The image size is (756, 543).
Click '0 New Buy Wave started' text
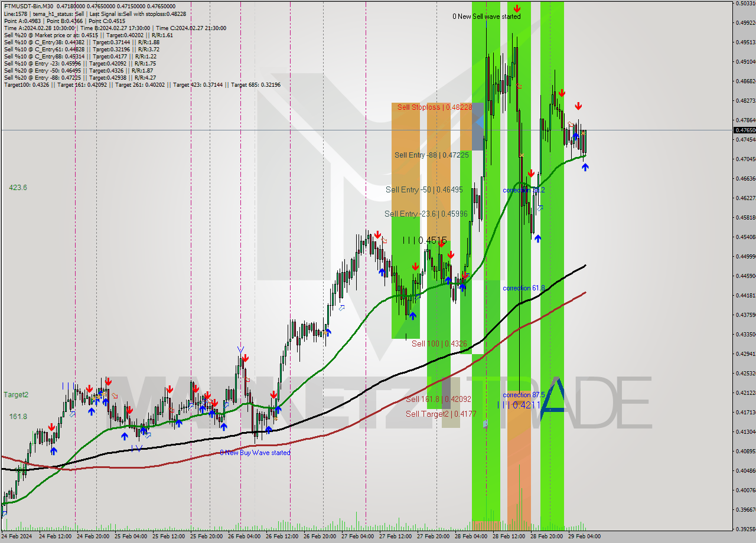pos(255,453)
